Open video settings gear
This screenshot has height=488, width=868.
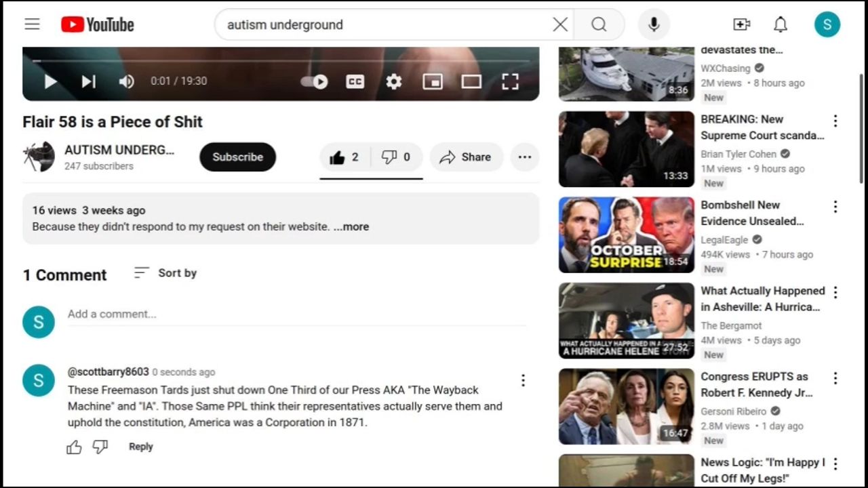point(394,81)
